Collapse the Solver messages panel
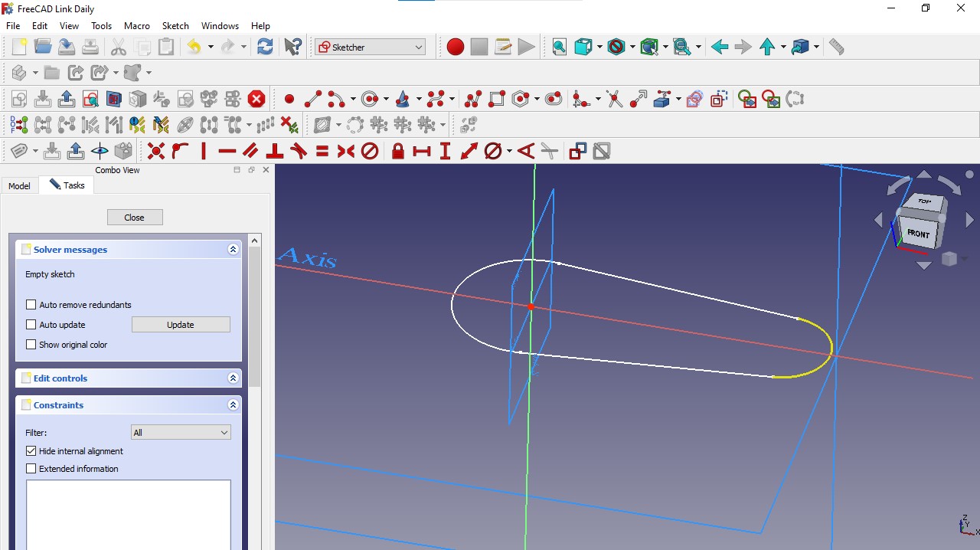The width and height of the screenshot is (980, 550). tap(233, 249)
